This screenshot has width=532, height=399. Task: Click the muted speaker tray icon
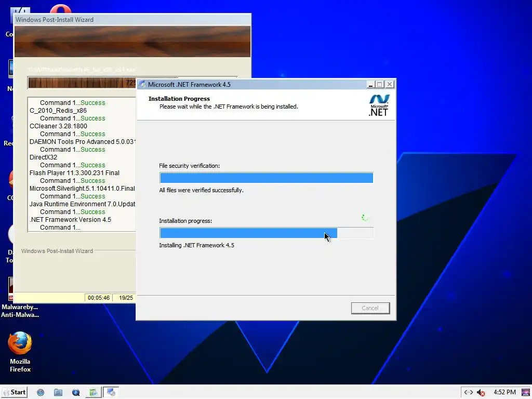point(481,393)
